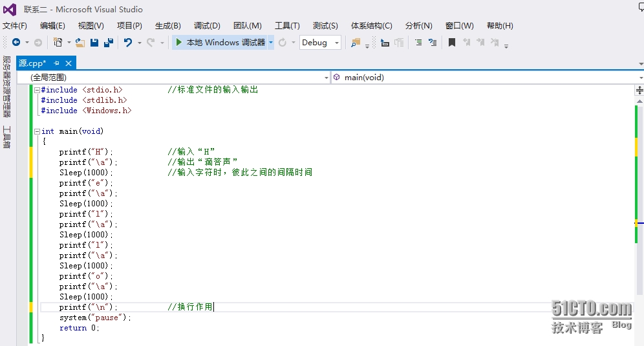Open the 服务器资源管理器 side panel tab
Viewport: 644px width, 346px height.
coord(6,86)
